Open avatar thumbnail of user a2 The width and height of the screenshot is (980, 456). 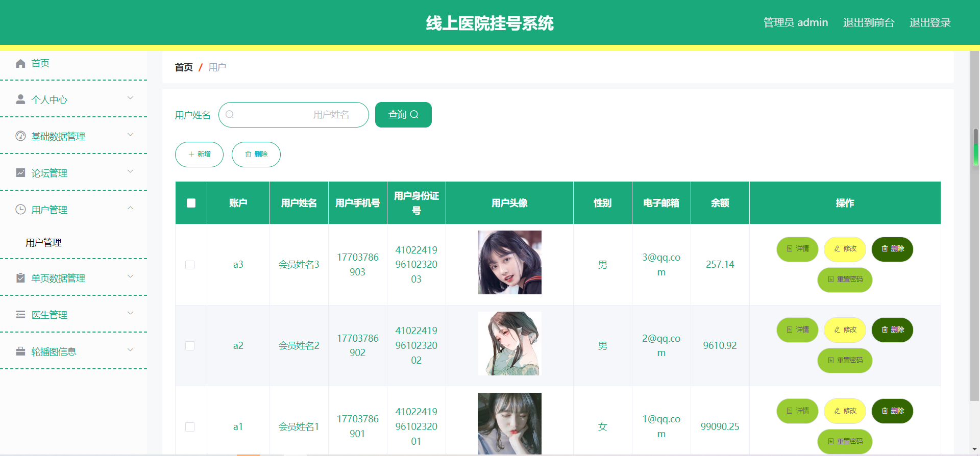[x=509, y=343]
